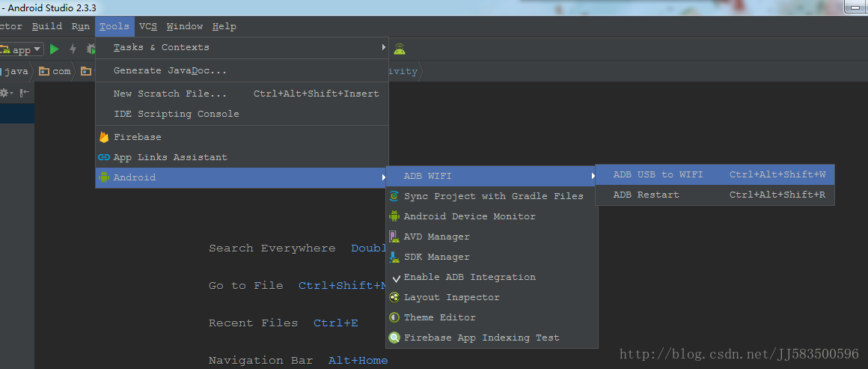This screenshot has height=369, width=868.
Task: Open the project panel gear settings dropdown
Action: (7, 93)
